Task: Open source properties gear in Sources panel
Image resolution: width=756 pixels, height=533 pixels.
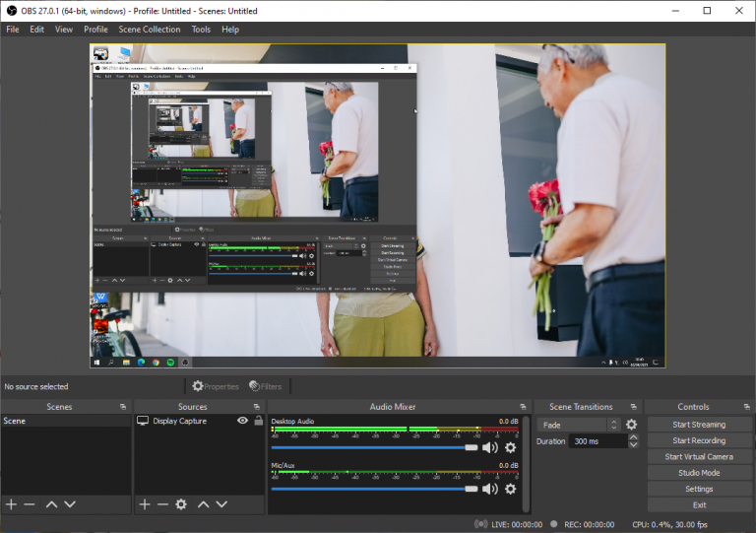Action: pyautogui.click(x=181, y=504)
